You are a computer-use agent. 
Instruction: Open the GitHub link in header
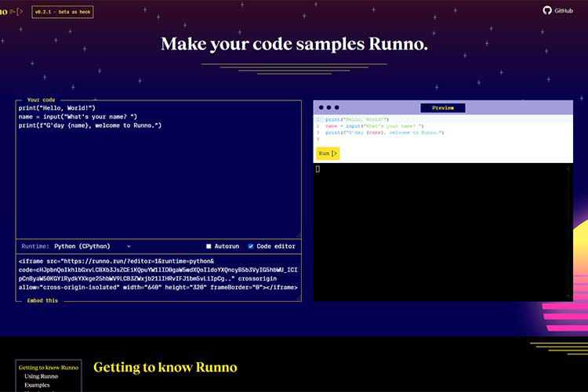pos(558,10)
